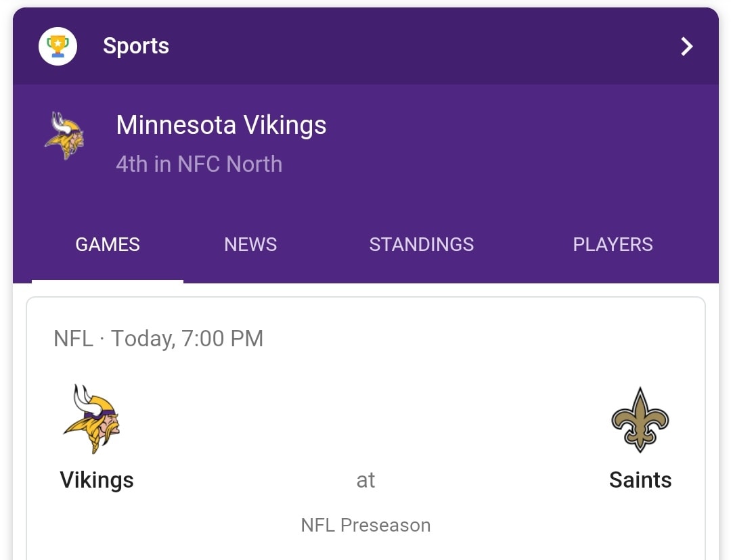Image resolution: width=731 pixels, height=560 pixels.
Task: Open the Vikings at Saints game card
Action: click(x=365, y=429)
